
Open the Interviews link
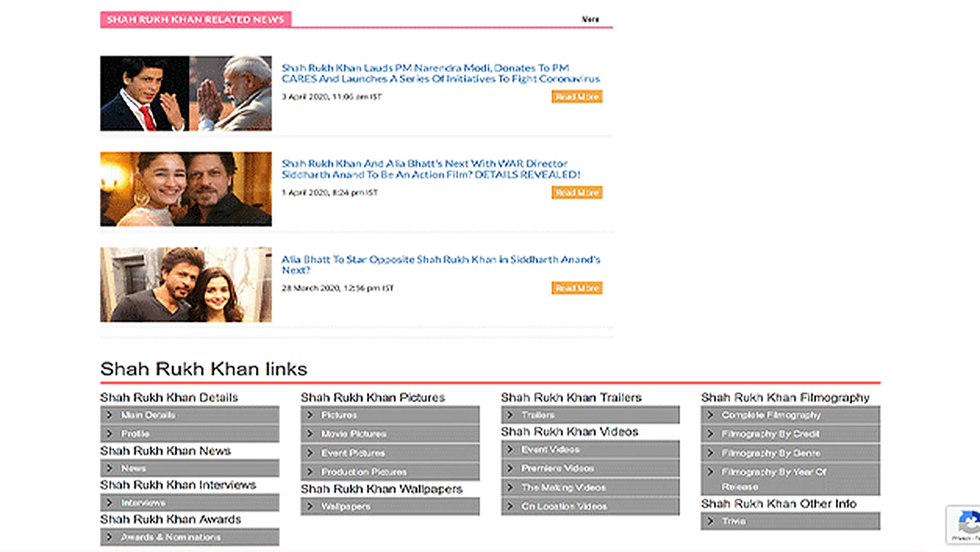point(190,502)
